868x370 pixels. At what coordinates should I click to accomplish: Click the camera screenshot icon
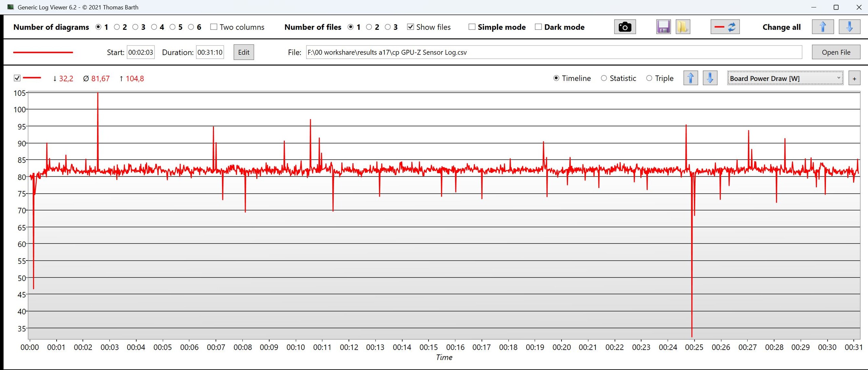pyautogui.click(x=625, y=27)
